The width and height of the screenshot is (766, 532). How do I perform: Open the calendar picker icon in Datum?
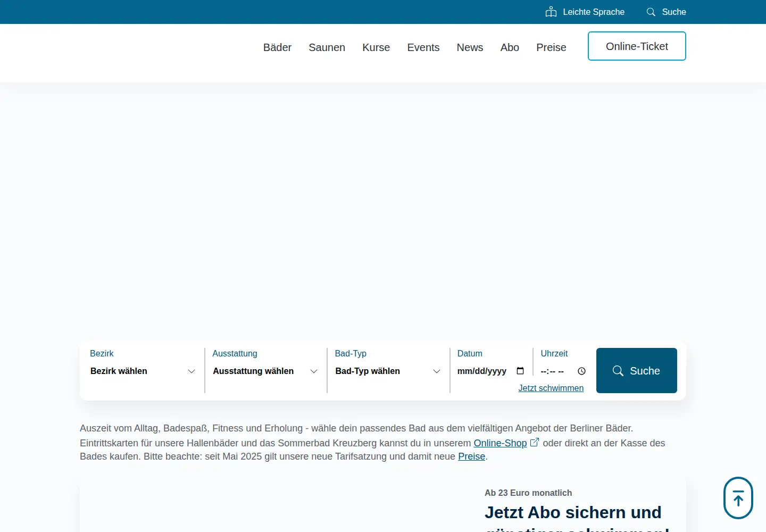[520, 371]
